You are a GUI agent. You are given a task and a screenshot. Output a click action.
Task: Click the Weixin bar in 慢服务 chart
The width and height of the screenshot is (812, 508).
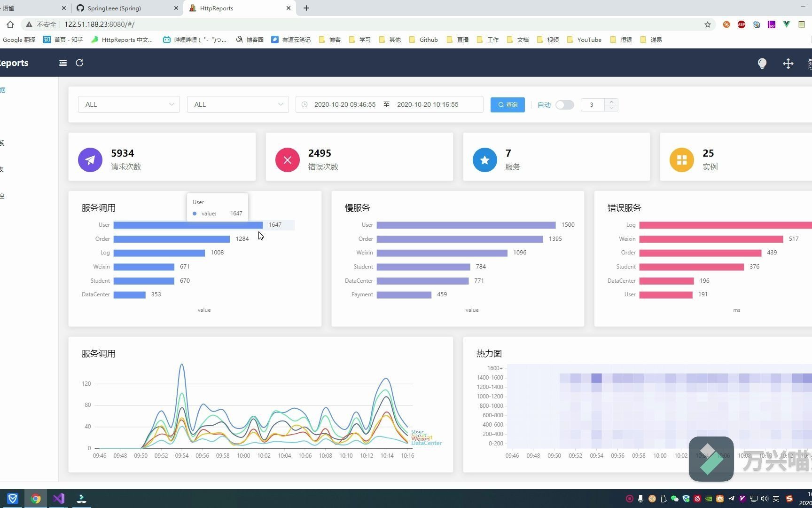click(442, 253)
